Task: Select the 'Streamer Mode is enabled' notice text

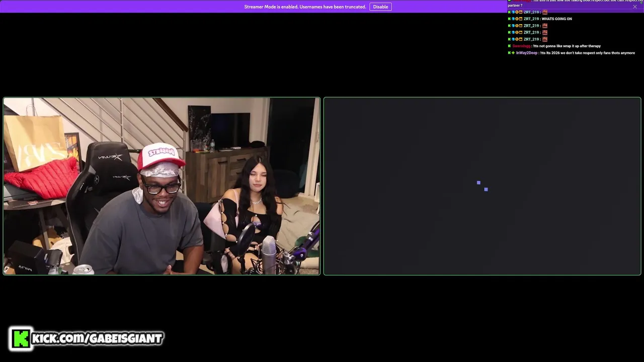Action: [305, 7]
